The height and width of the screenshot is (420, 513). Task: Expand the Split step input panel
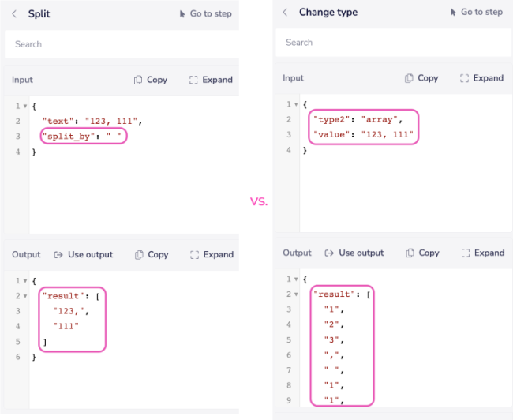click(x=211, y=80)
